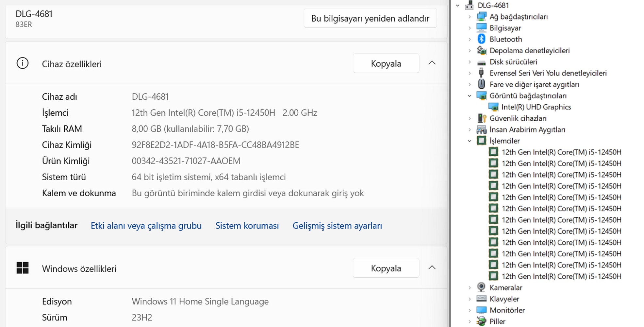Click the Intel(R) UHD Graphics adapter icon
This screenshot has width=644, height=327.
coord(493,107)
